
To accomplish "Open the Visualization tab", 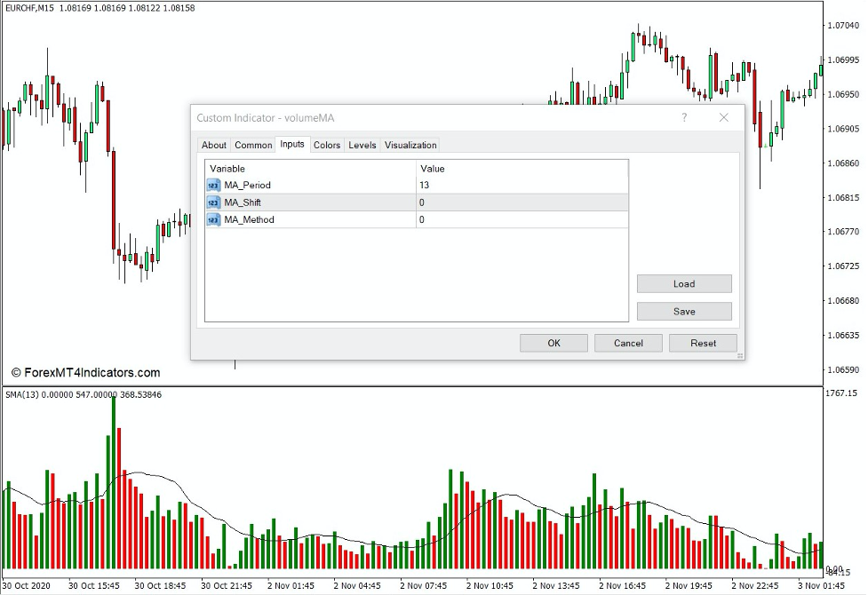I will [x=410, y=145].
